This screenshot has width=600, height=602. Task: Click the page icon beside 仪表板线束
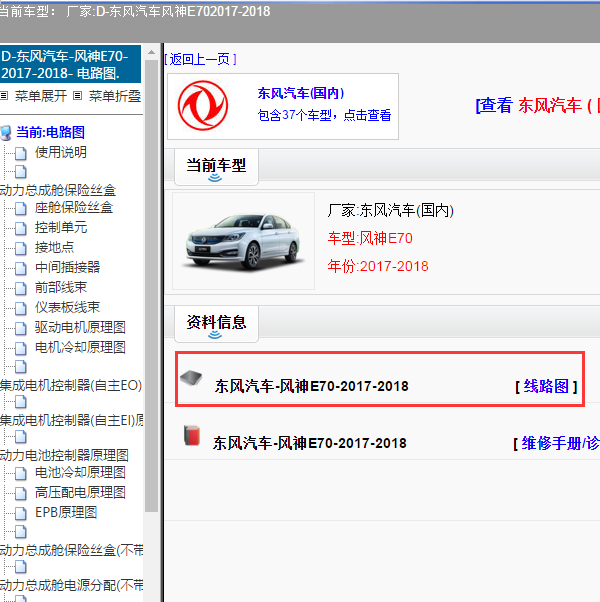(x=21, y=308)
